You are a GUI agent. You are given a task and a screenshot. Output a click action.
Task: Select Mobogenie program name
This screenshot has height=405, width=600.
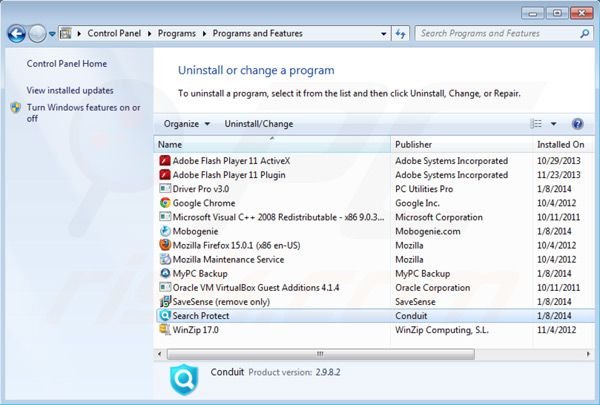pos(195,231)
